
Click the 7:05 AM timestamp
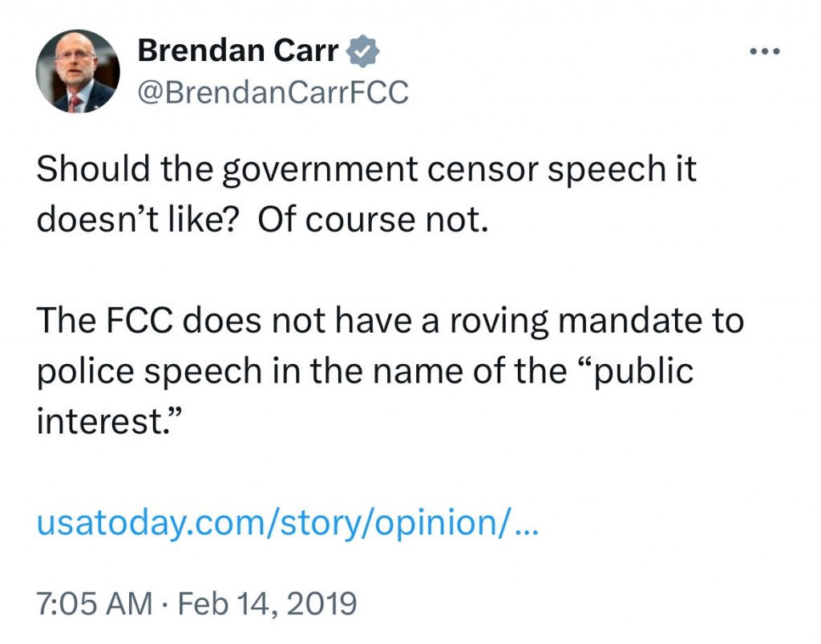[95, 602]
